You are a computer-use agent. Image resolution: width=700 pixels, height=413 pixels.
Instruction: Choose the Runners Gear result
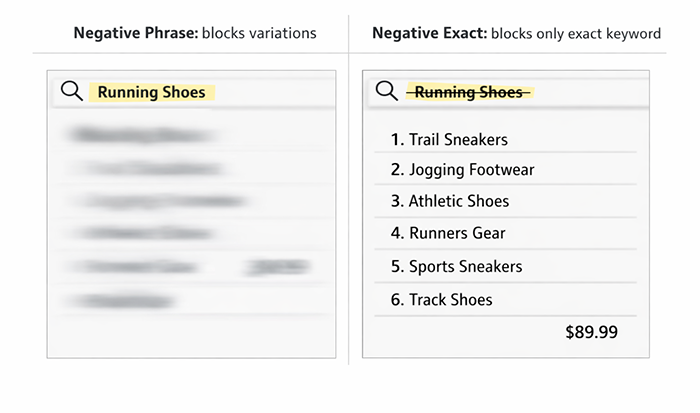coord(448,233)
